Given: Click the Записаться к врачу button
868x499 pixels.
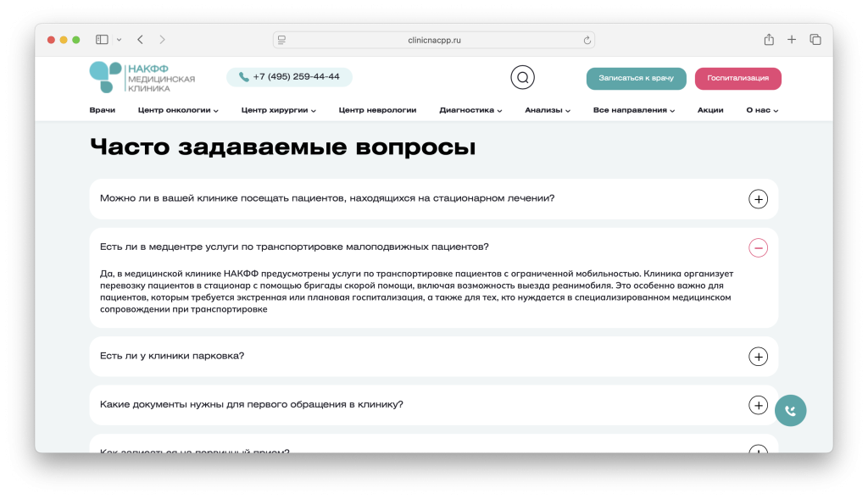Looking at the screenshot, I should [x=636, y=78].
